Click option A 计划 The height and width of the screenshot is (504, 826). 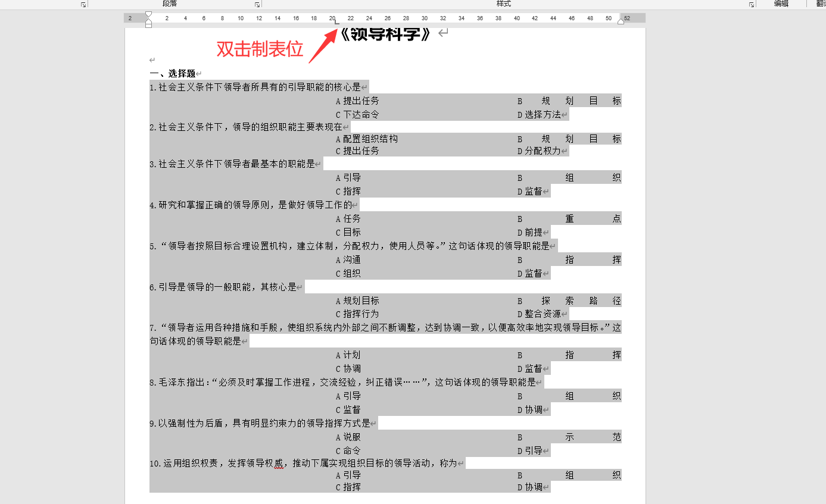point(348,355)
